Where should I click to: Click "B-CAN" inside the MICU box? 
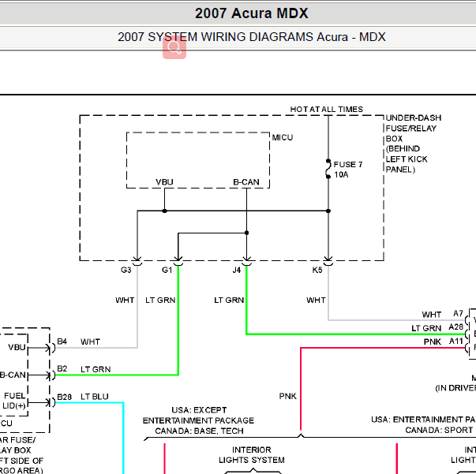245,182
